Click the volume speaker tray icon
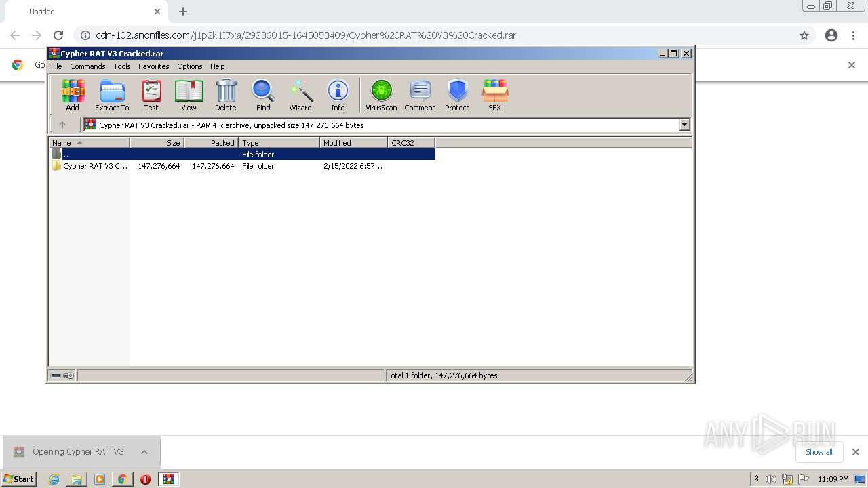868x488 pixels. click(771, 479)
